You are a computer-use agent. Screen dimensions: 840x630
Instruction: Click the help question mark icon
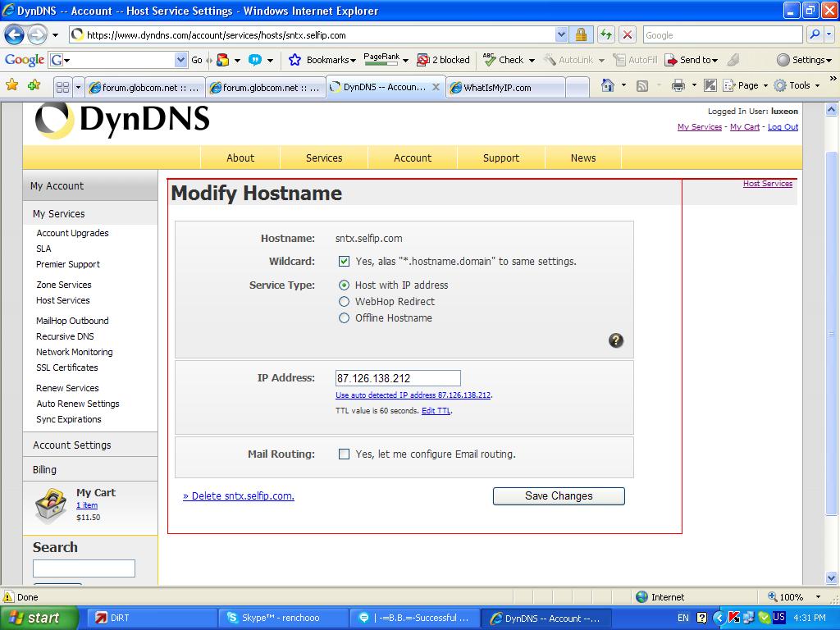[x=616, y=340]
